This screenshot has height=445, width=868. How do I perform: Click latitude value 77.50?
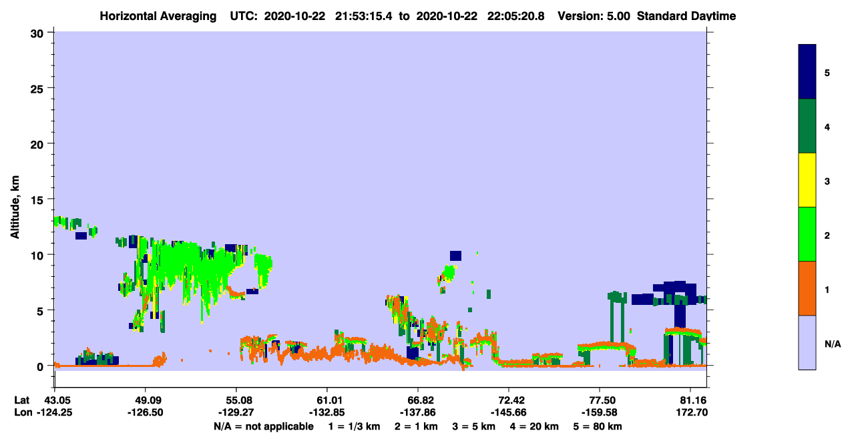600,400
